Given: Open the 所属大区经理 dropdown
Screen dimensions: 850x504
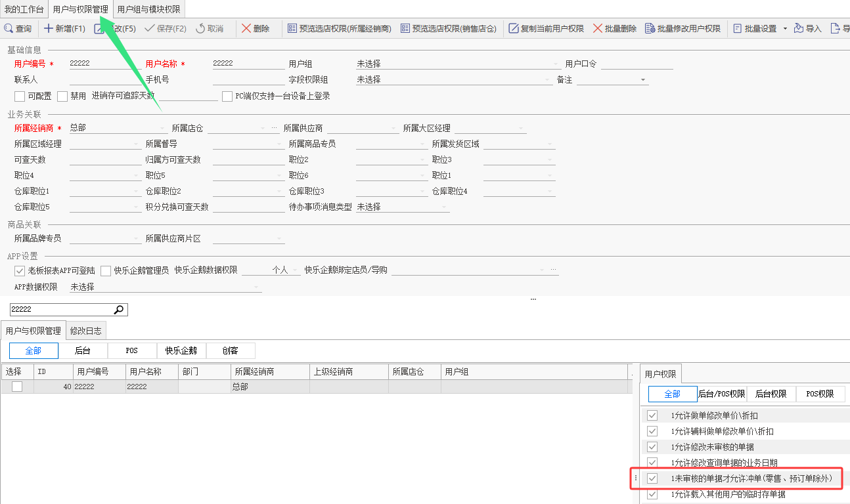Looking at the screenshot, I should click(490, 129).
